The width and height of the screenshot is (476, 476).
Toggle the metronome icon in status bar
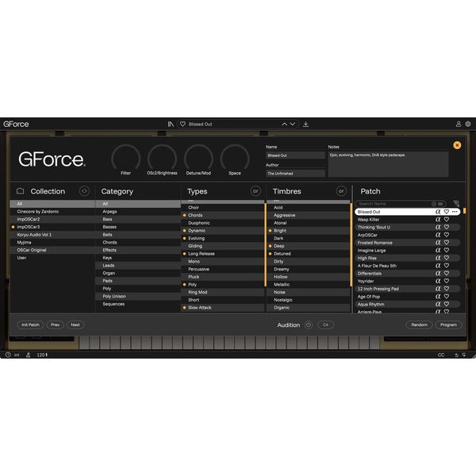28,355
